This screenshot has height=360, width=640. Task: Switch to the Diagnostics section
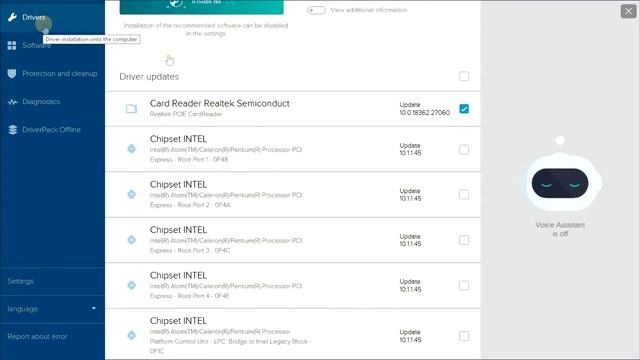coord(52,102)
